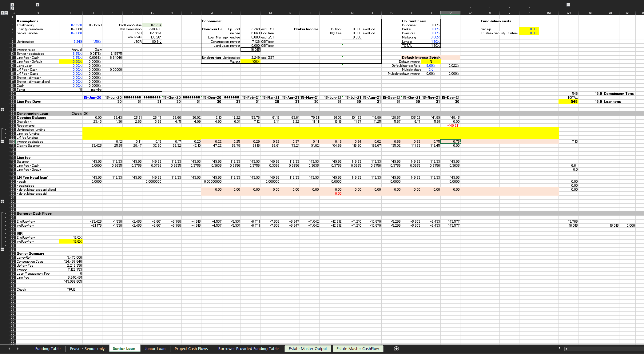Open the Estate Master CashFlow tab

click(x=358, y=348)
